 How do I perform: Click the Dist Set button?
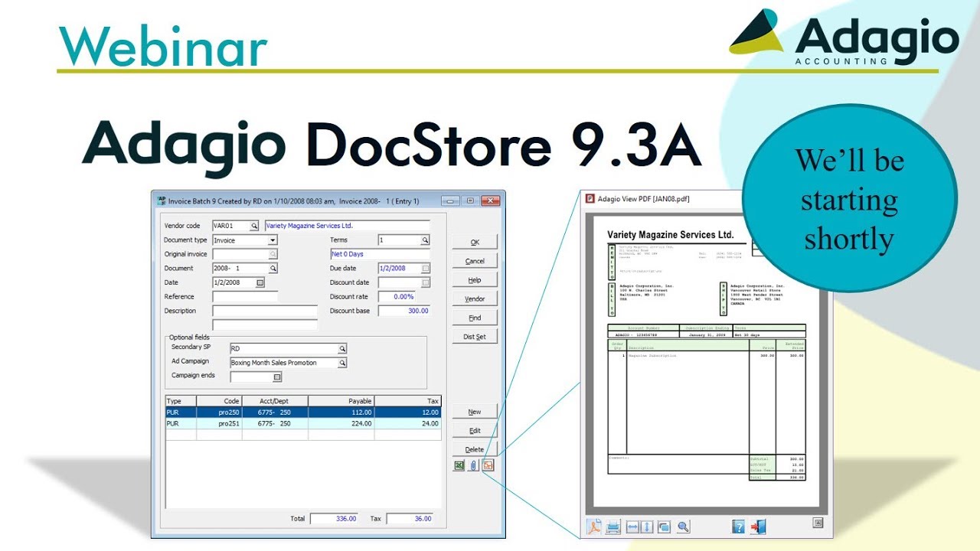475,337
